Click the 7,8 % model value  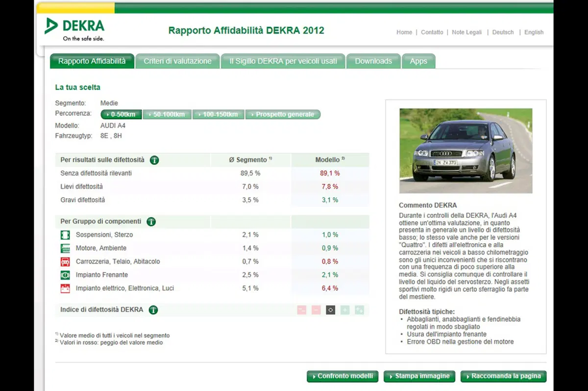330,187
